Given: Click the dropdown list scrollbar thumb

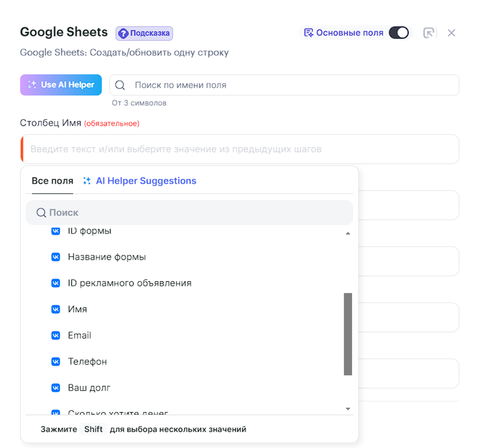Looking at the screenshot, I should (x=348, y=334).
